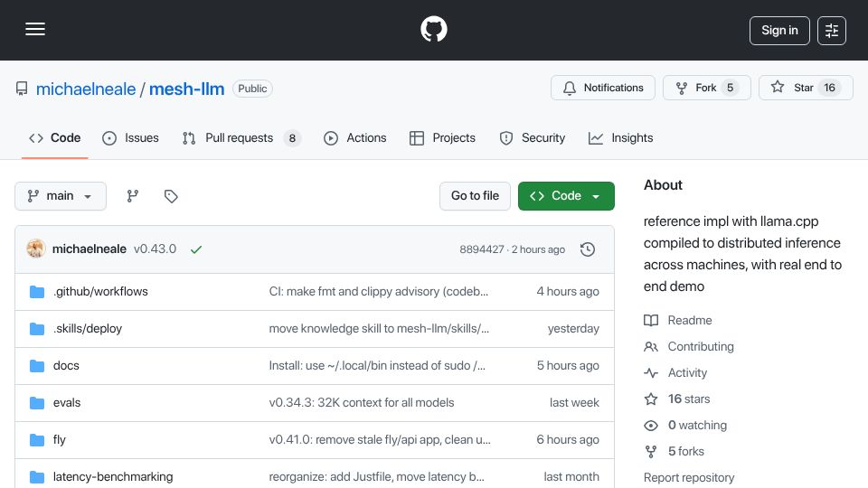Screen dimensions: 868x488
Task: Click the Go to file button
Action: [475, 196]
